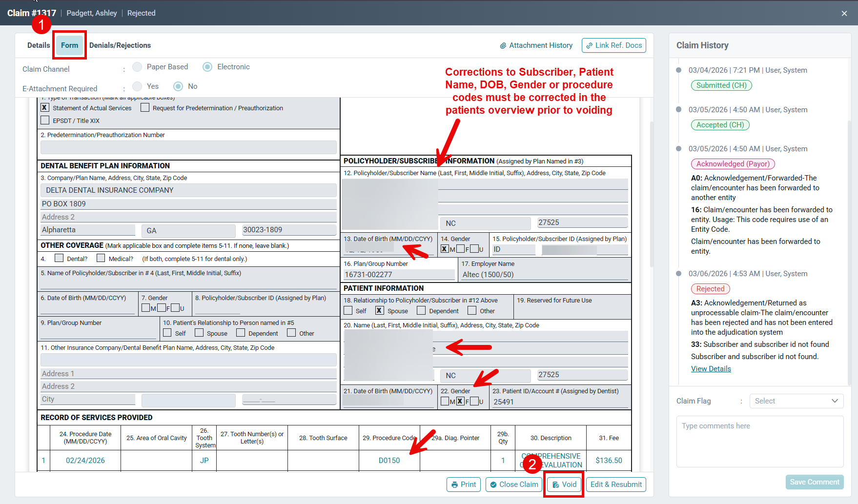Click the PO BOX 1809 address field
The height and width of the screenshot is (504, 858).
click(x=188, y=204)
